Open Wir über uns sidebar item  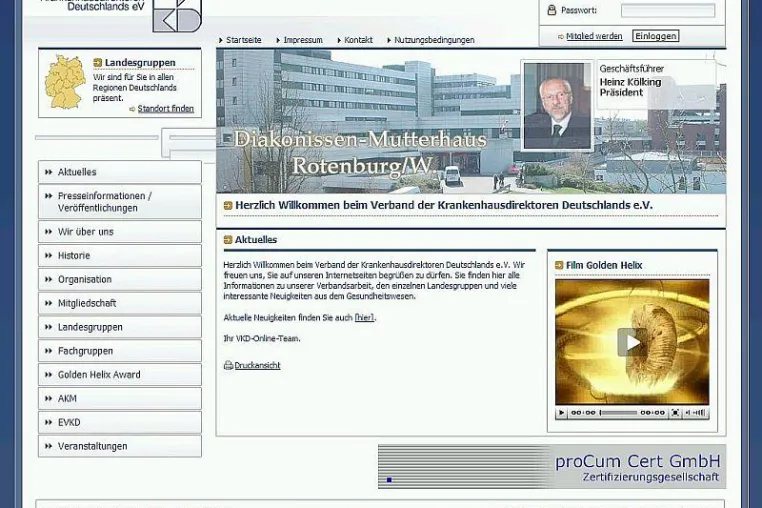tap(120, 232)
